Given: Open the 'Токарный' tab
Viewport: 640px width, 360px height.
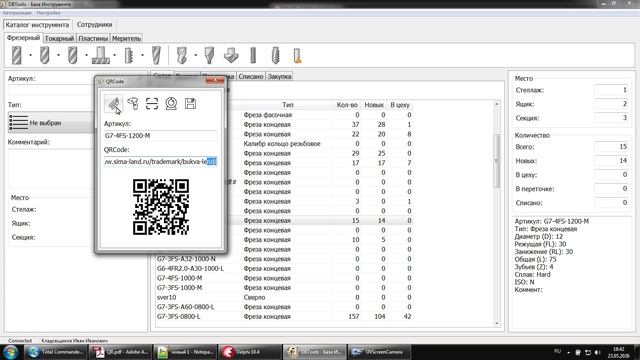Looking at the screenshot, I should tap(59, 38).
